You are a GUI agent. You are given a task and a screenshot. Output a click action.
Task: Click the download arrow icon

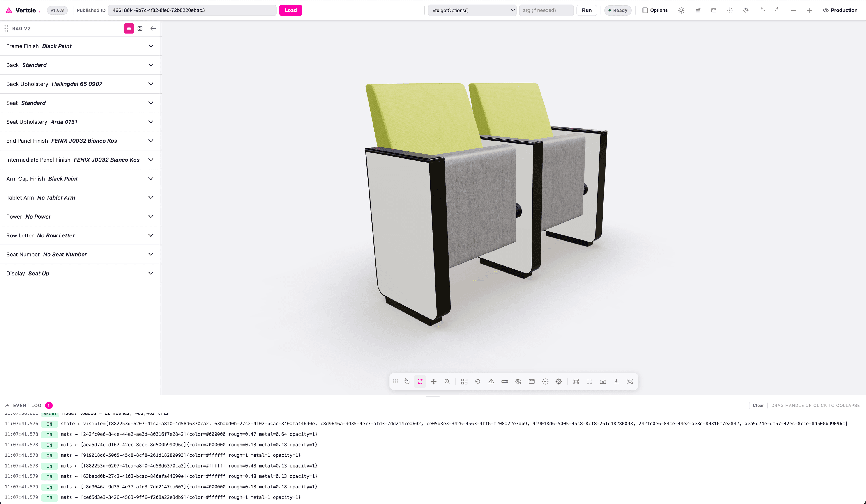[617, 381]
